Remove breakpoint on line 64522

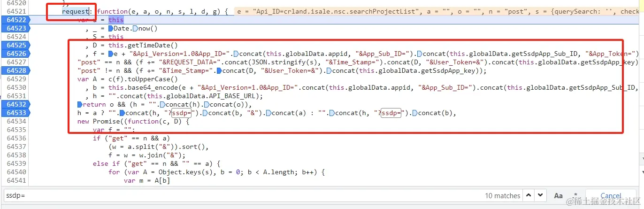click(16, 20)
